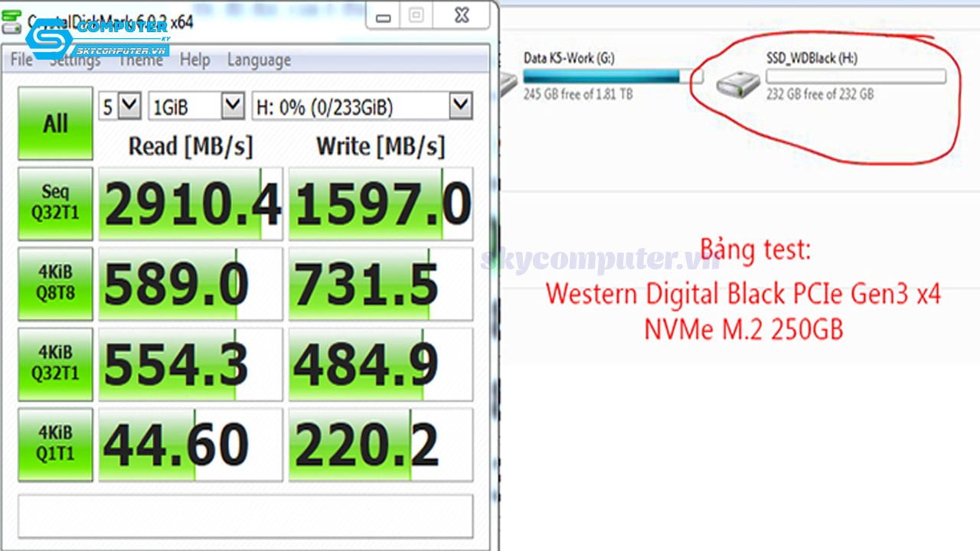Open the Language menu
Viewport: 980px width, 551px height.
click(260, 60)
